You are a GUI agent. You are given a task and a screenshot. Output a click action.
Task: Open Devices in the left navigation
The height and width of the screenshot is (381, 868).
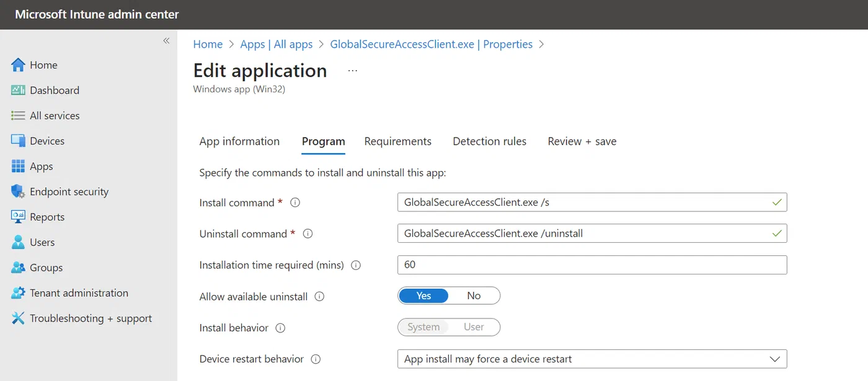coord(47,141)
